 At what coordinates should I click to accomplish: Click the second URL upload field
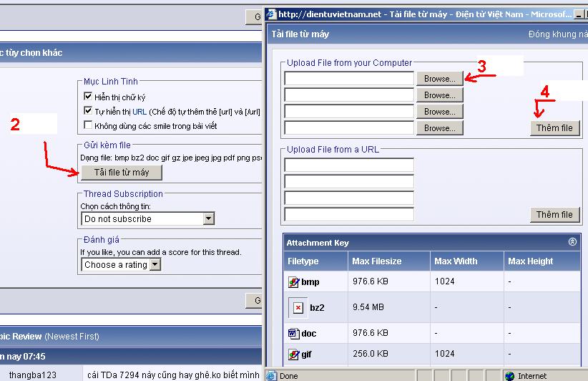[x=349, y=182]
